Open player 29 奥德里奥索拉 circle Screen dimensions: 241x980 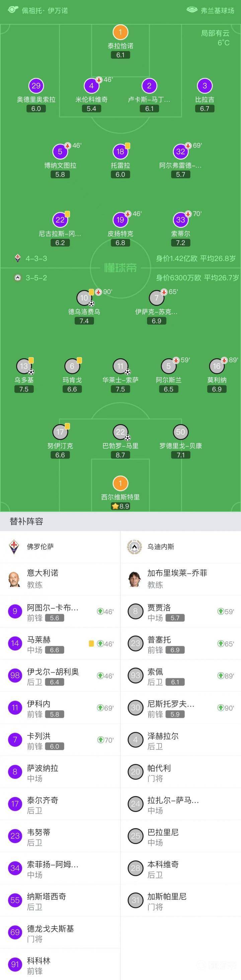click(36, 86)
